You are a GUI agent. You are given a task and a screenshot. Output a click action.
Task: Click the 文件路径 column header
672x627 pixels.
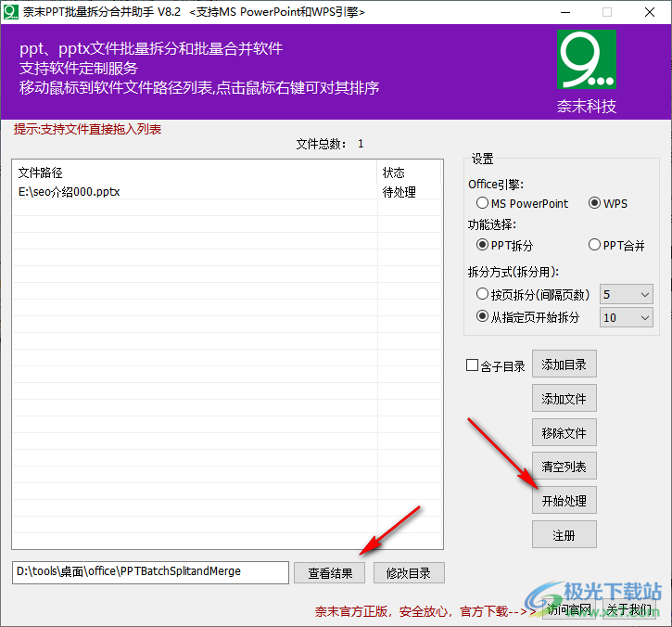click(x=195, y=173)
